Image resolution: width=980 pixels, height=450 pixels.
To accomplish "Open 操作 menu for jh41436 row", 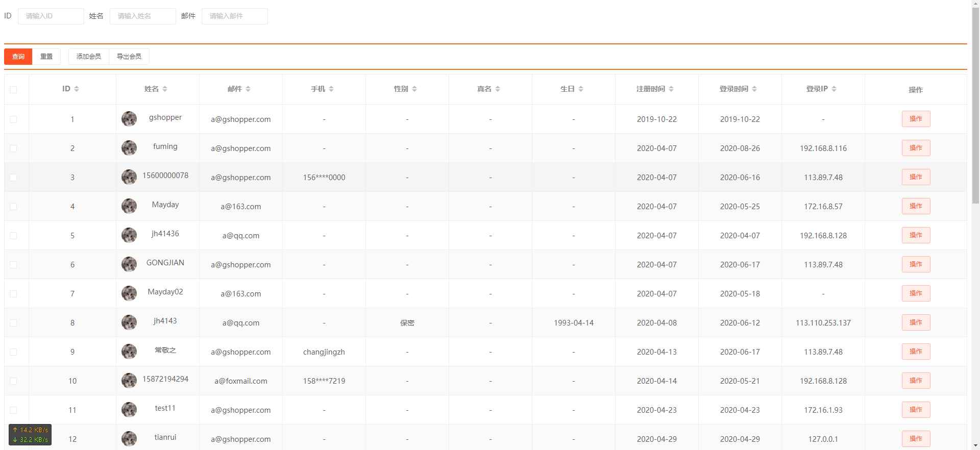I will (916, 235).
